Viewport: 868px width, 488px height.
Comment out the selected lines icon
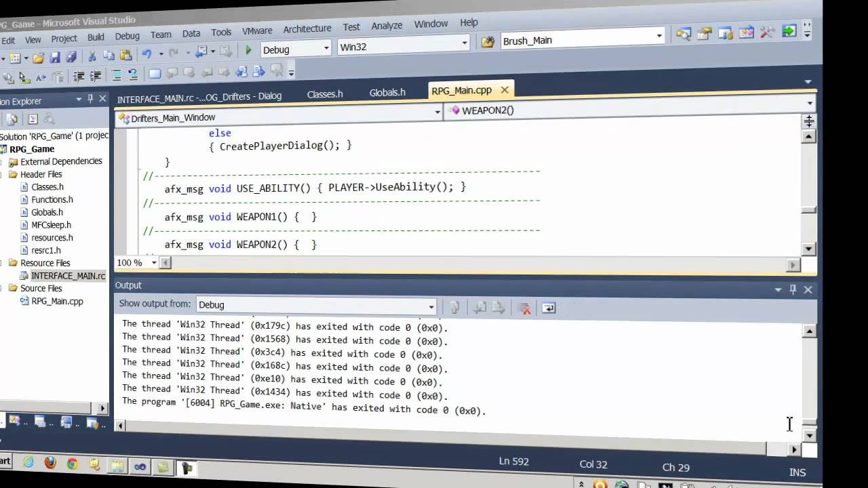tap(116, 75)
